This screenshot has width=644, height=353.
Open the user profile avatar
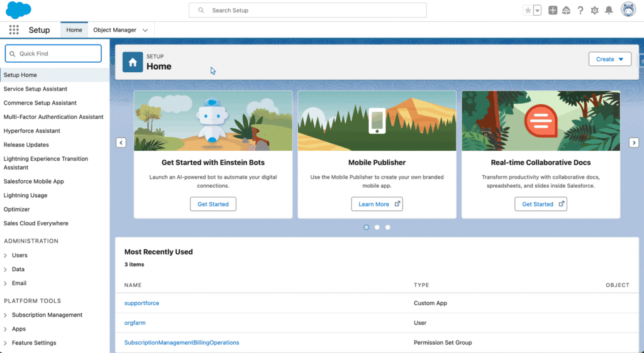(628, 9)
